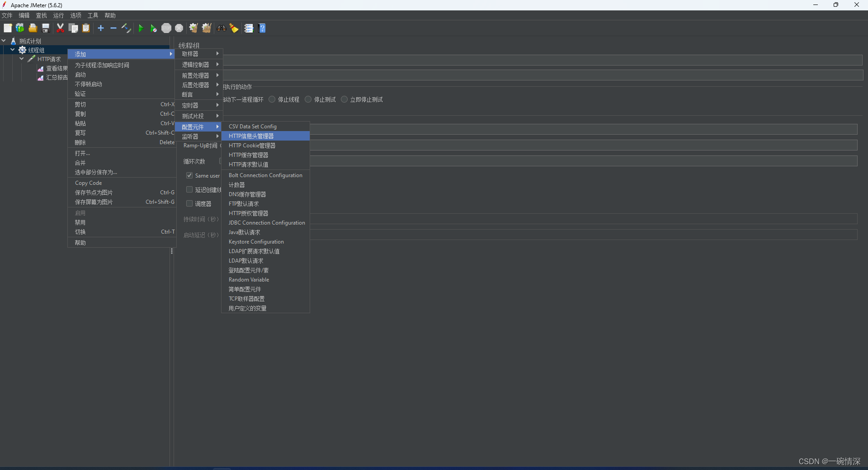Click the Search binoculars icon

pos(221,28)
